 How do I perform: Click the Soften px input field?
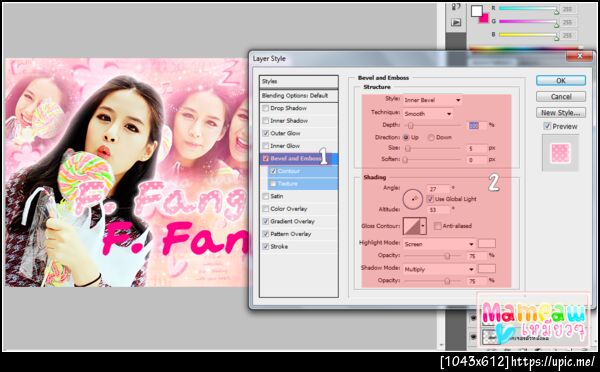point(477,160)
